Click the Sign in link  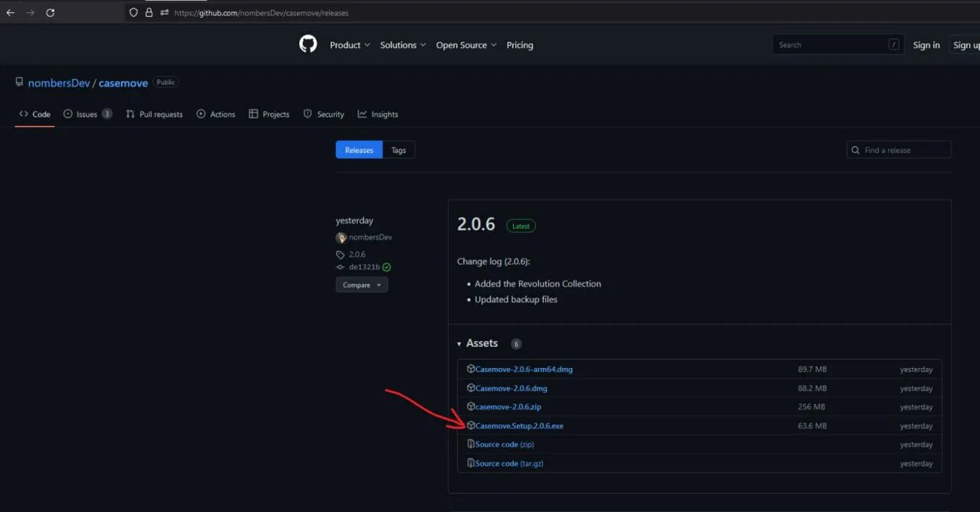[926, 45]
